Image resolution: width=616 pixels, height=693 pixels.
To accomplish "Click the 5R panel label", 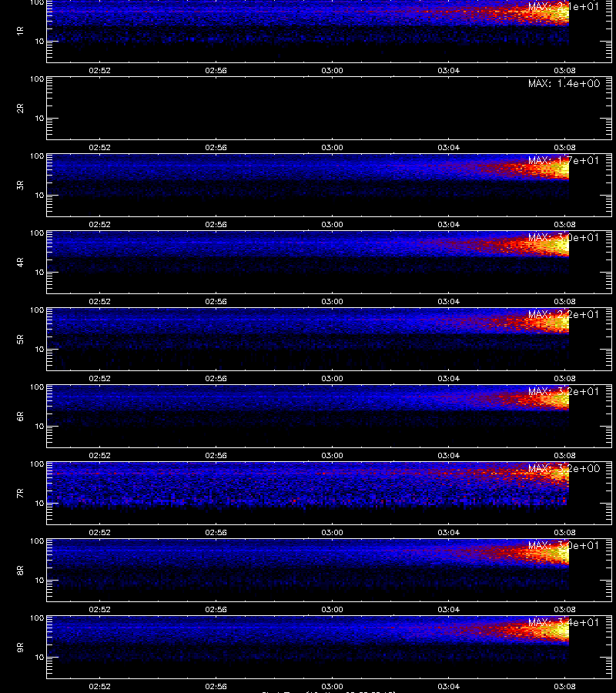I will pos(20,339).
